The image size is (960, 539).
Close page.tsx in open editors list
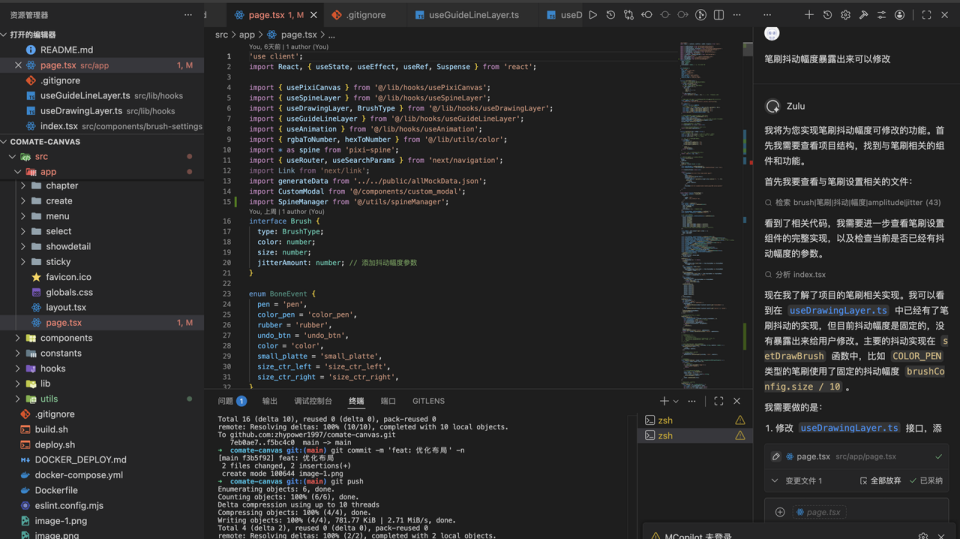(18, 65)
